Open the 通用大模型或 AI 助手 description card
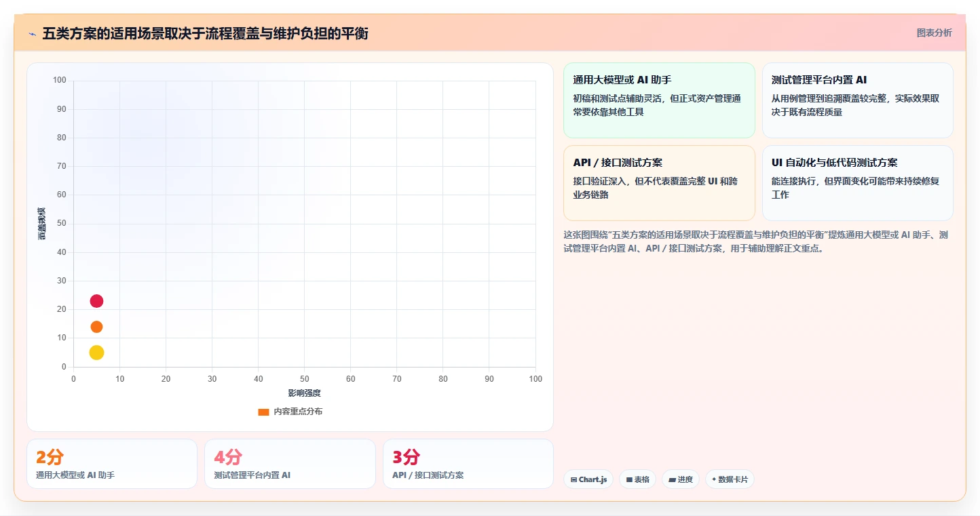 click(659, 100)
